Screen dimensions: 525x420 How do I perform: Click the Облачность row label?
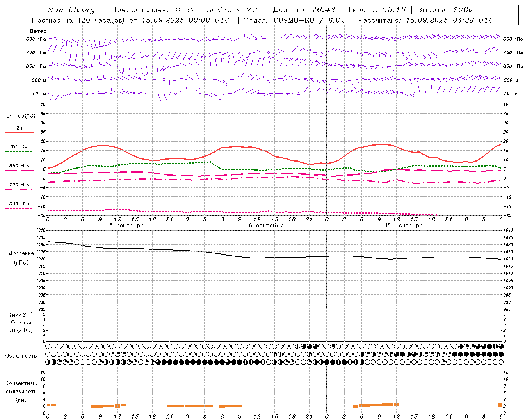click(x=21, y=356)
